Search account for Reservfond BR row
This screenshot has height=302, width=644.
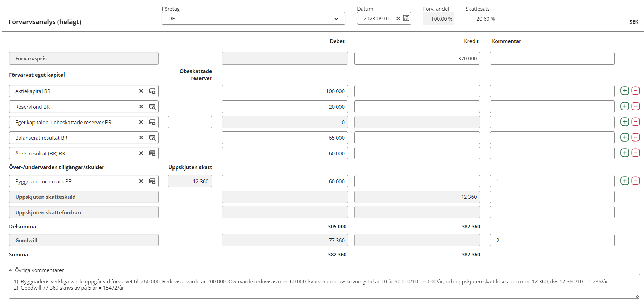pos(152,107)
